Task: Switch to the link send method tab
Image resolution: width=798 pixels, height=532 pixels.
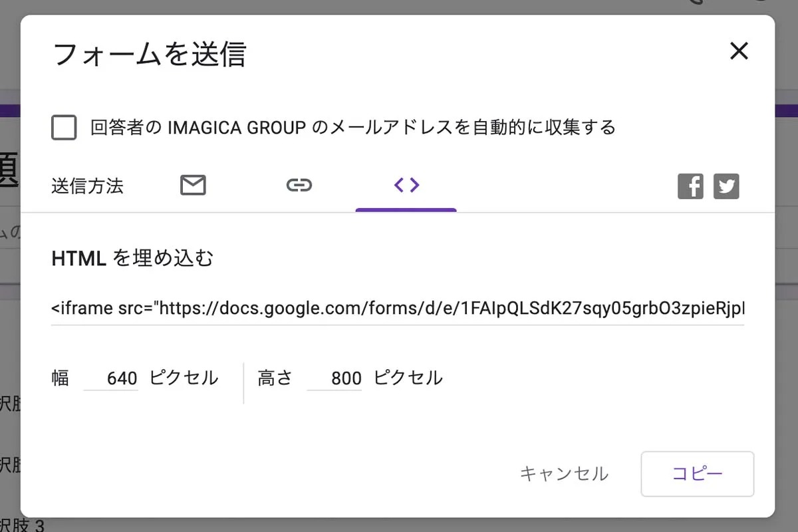Action: click(299, 186)
